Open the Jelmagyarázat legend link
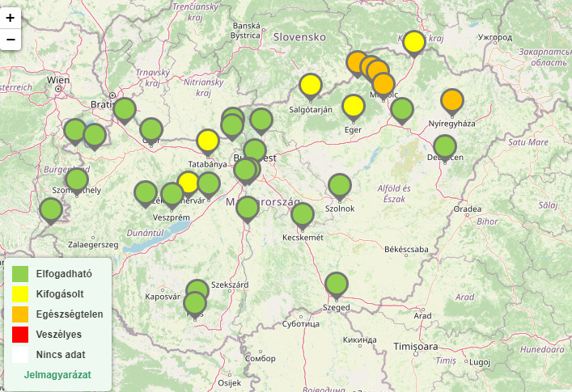This screenshot has width=572, height=392. [x=57, y=375]
